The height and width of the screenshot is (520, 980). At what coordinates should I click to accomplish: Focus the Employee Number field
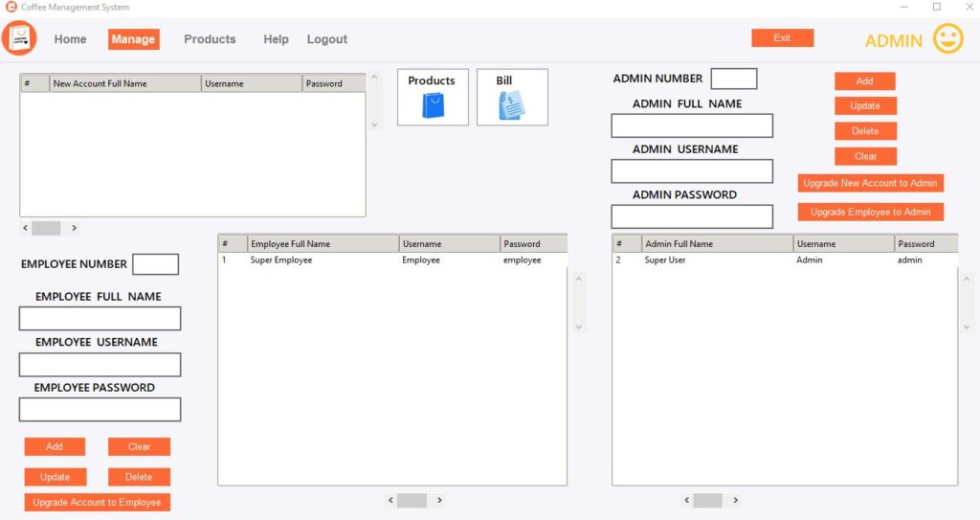point(156,264)
